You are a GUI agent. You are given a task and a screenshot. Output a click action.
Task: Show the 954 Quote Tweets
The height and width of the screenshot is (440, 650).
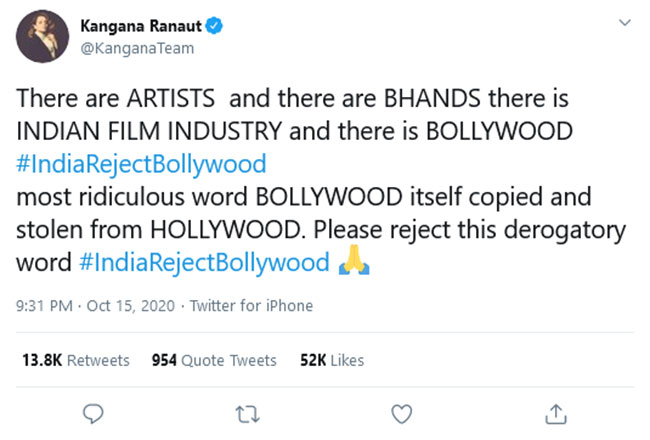[x=214, y=360]
